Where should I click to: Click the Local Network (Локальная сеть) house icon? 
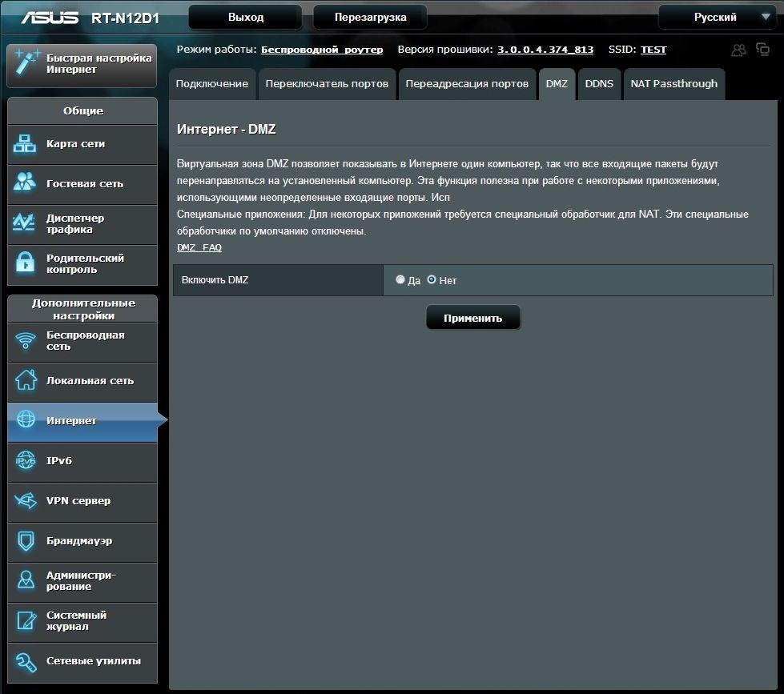coord(26,381)
